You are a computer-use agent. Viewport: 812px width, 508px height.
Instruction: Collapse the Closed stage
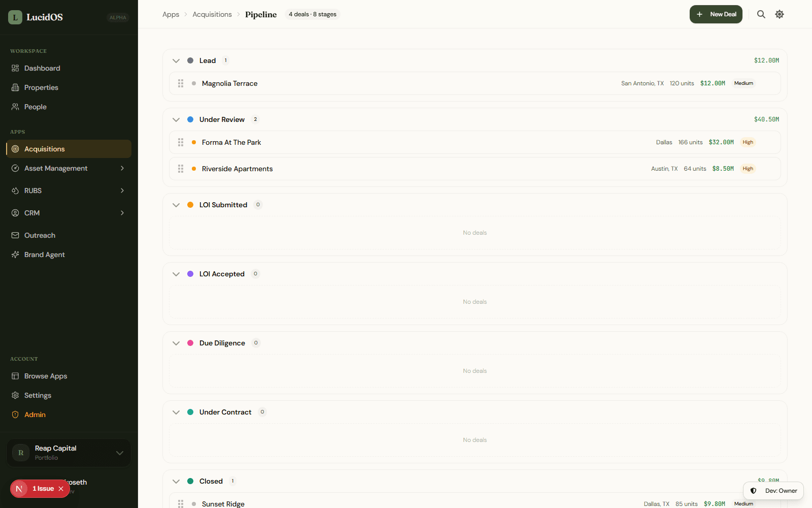[176, 481]
